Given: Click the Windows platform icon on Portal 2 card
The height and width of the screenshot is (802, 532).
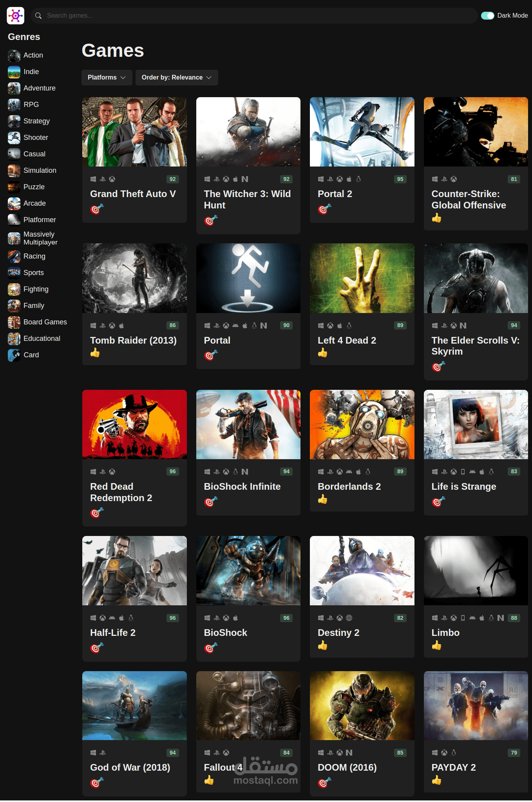Looking at the screenshot, I should (321, 179).
